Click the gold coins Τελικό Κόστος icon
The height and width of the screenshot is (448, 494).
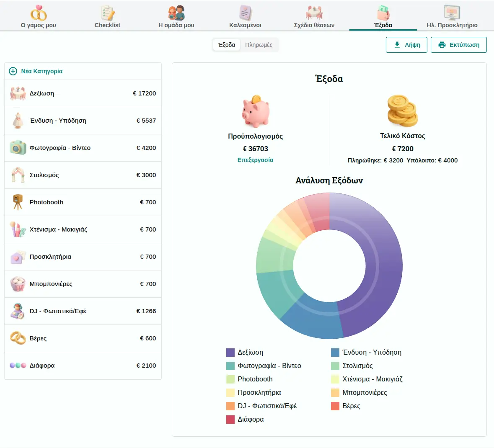point(402,111)
